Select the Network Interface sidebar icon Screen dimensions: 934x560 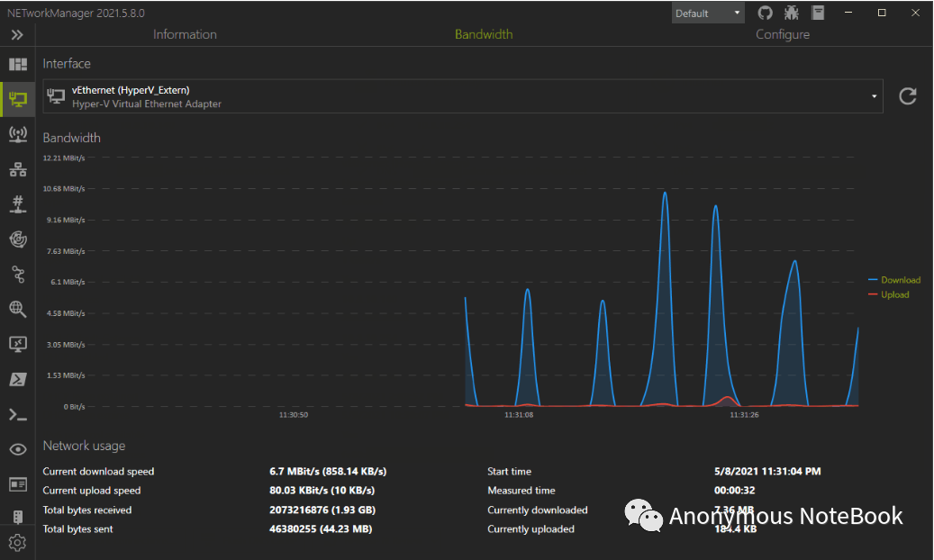click(18, 100)
